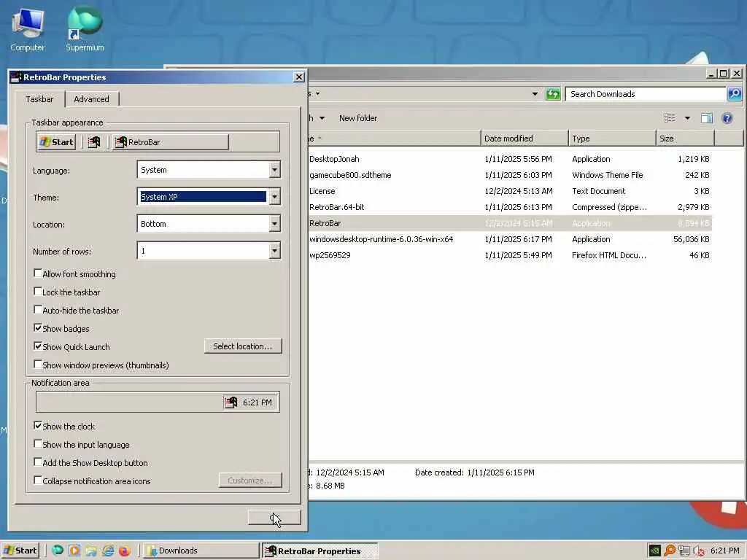The height and width of the screenshot is (560, 747).
Task: Expand the Explorer address bar history arrow
Action: pos(535,94)
